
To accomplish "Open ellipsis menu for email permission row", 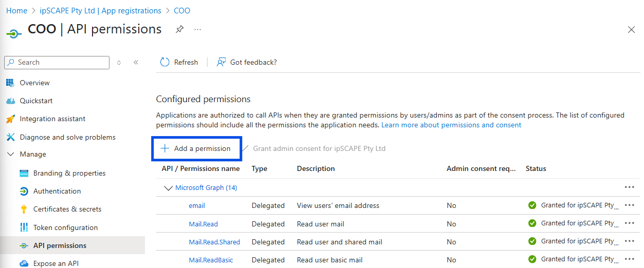I will (x=629, y=205).
